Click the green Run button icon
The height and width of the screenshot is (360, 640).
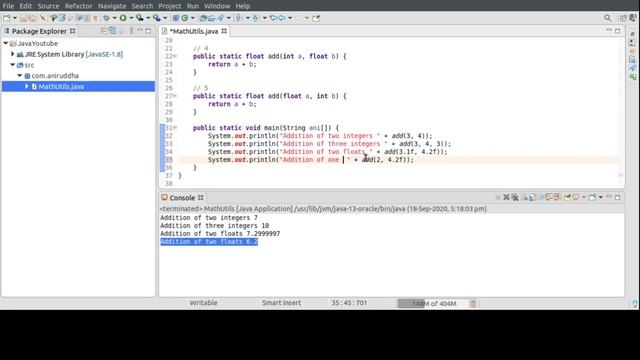pos(123,18)
